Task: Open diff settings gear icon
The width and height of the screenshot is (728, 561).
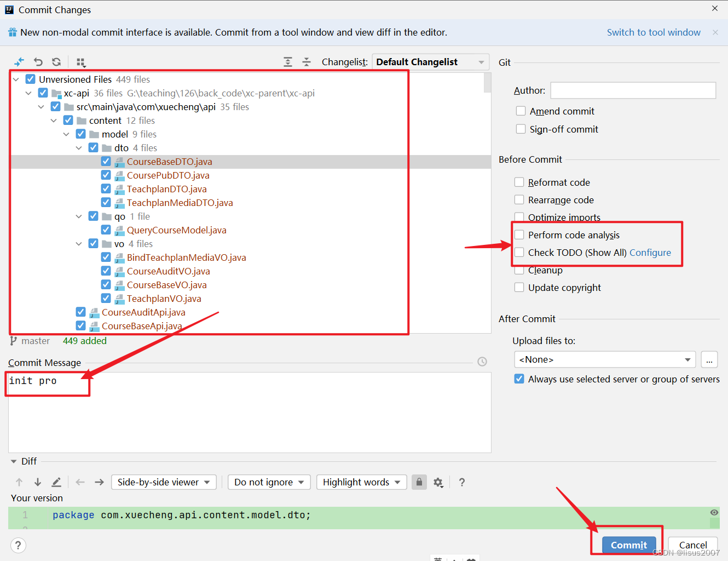Action: 438,482
